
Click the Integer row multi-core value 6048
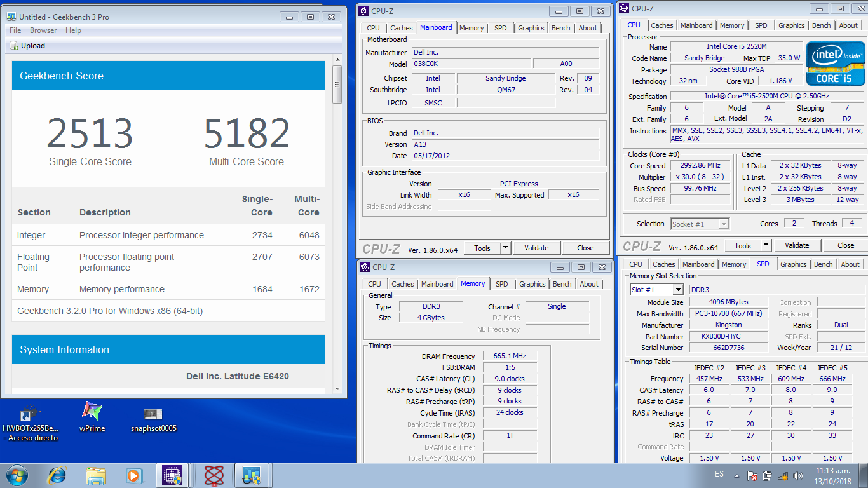click(309, 235)
